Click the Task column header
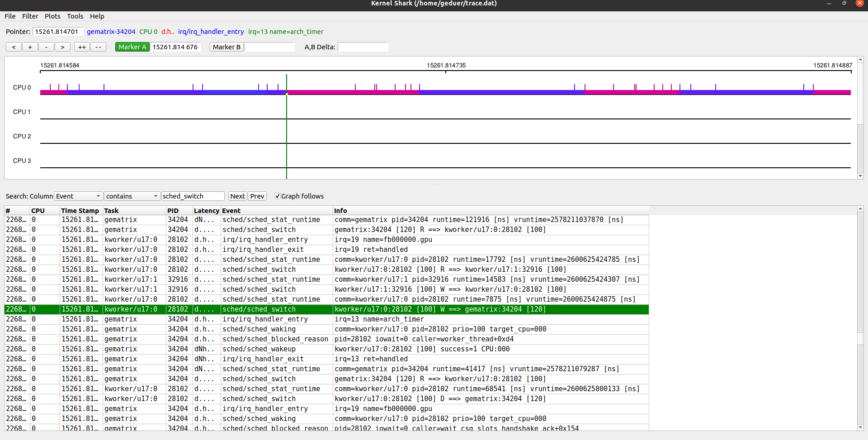868x440 pixels. tap(134, 211)
